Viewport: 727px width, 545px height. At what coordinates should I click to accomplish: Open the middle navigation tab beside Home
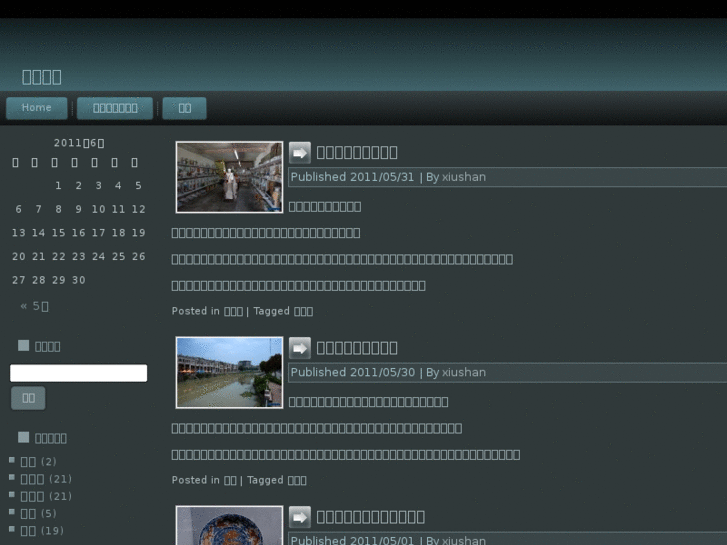[115, 108]
